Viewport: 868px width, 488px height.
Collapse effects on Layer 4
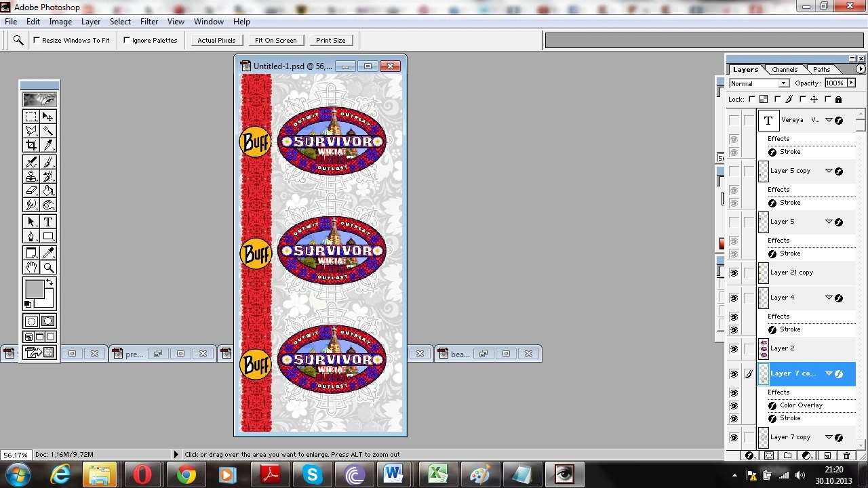(x=829, y=298)
